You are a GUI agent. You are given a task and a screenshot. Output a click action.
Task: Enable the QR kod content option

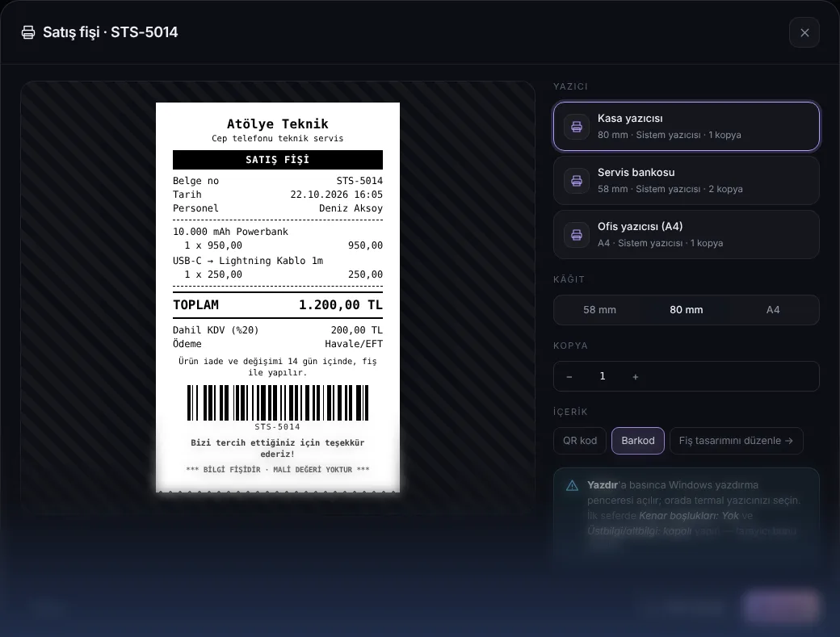pos(580,441)
